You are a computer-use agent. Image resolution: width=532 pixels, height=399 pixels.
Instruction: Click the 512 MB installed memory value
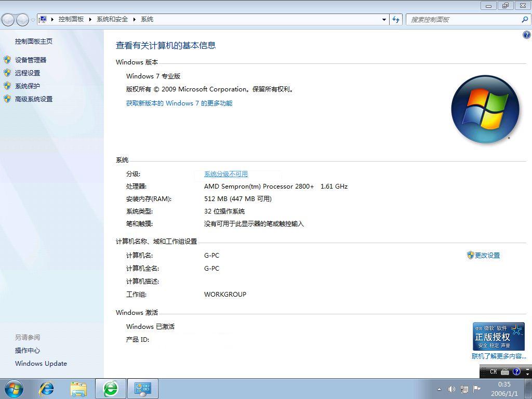tap(238, 199)
